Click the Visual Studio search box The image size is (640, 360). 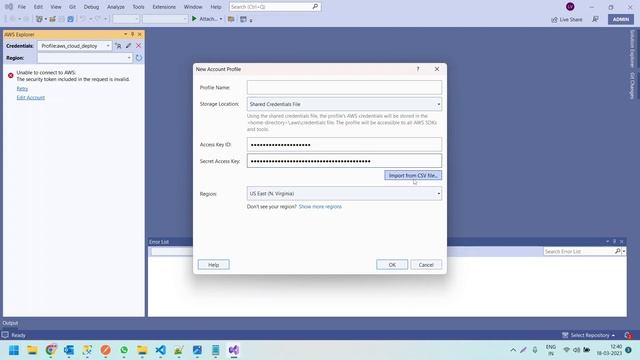(x=275, y=7)
